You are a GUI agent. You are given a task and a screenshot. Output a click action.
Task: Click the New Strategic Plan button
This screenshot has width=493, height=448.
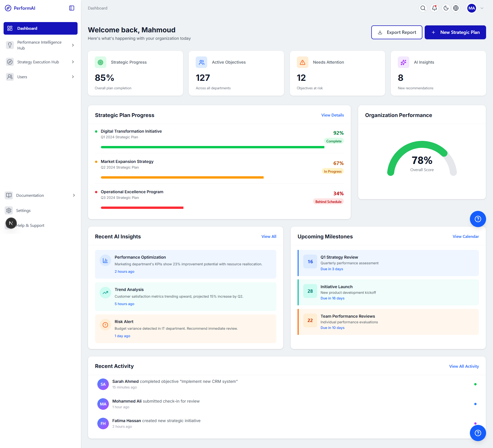point(455,32)
